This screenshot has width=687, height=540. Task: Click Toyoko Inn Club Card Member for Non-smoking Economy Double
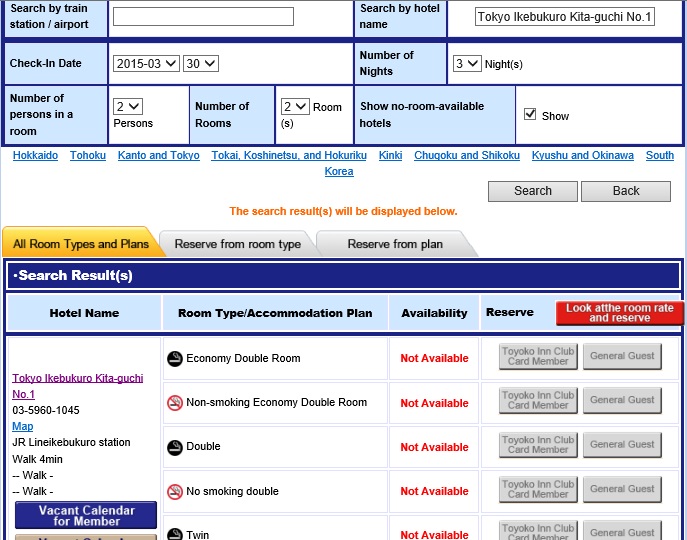tap(538, 400)
